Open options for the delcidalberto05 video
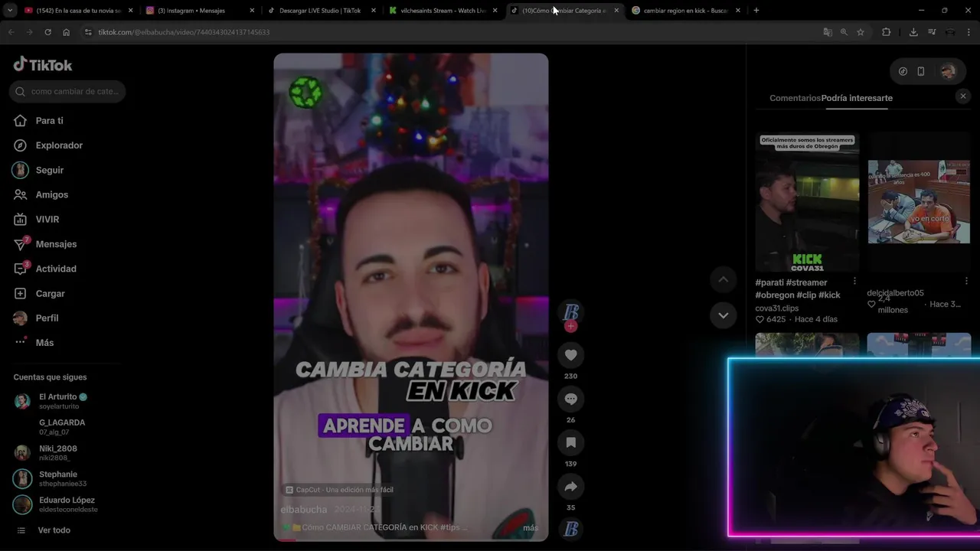The width and height of the screenshot is (980, 551). point(966,282)
